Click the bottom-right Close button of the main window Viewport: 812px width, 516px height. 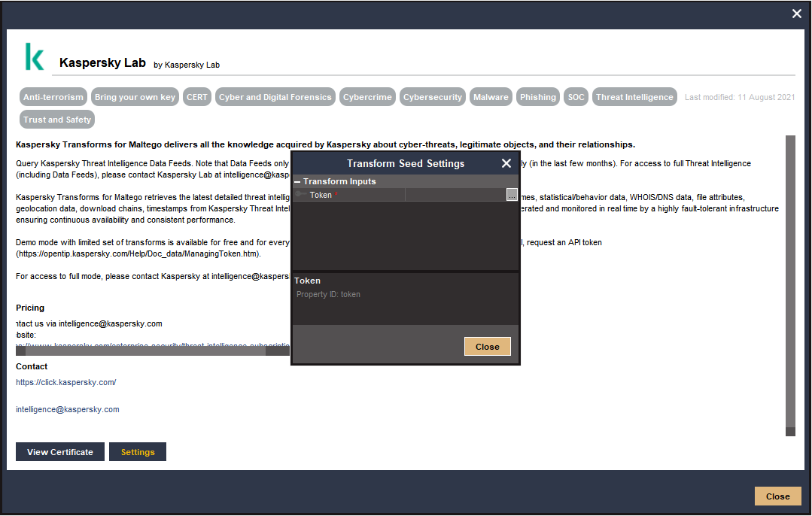pos(777,496)
